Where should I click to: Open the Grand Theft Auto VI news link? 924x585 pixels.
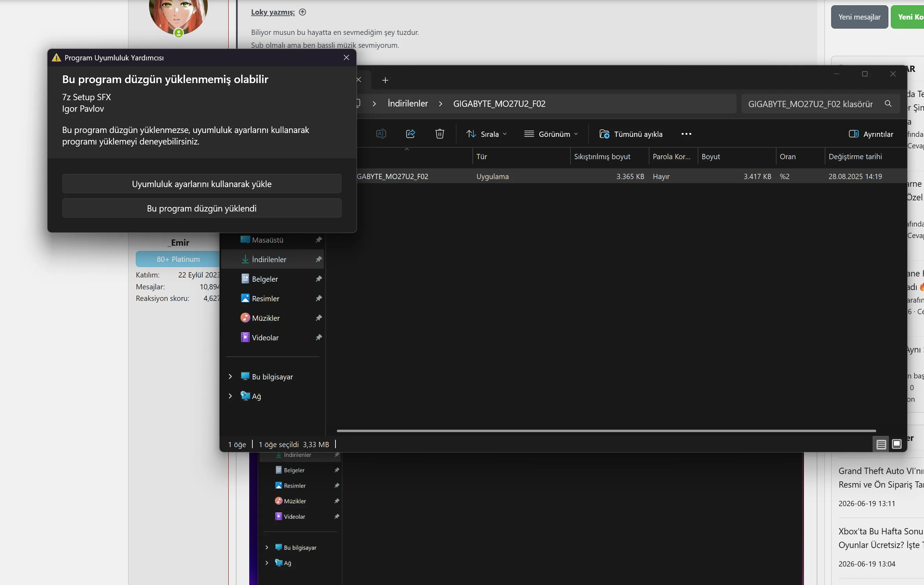[881, 477]
